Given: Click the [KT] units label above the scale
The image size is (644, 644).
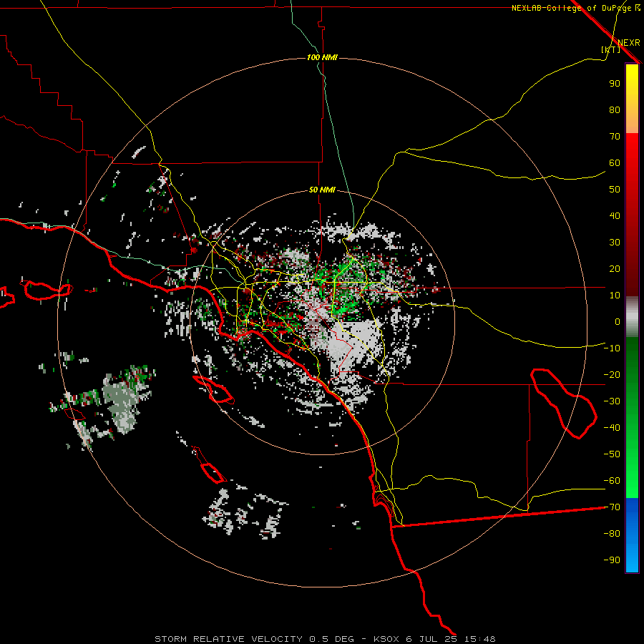Looking at the screenshot, I should pos(610,49).
